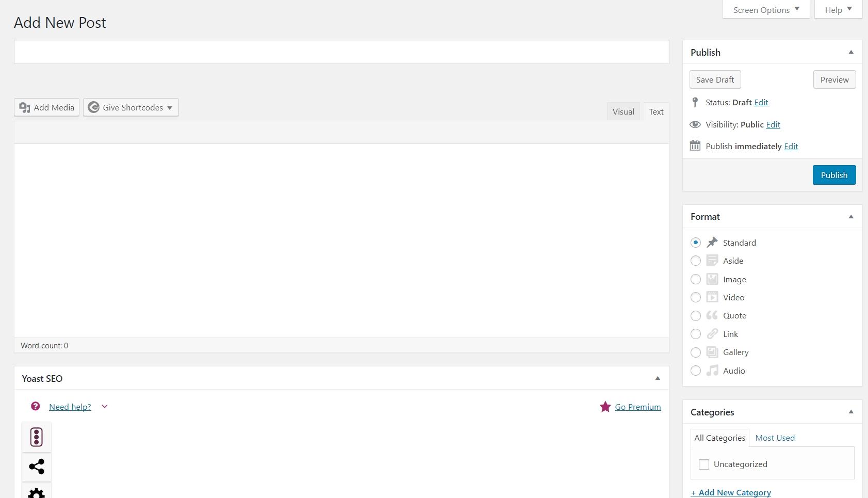Image resolution: width=868 pixels, height=498 pixels.
Task: Open Yoast content optimization traffic light tab
Action: click(37, 437)
